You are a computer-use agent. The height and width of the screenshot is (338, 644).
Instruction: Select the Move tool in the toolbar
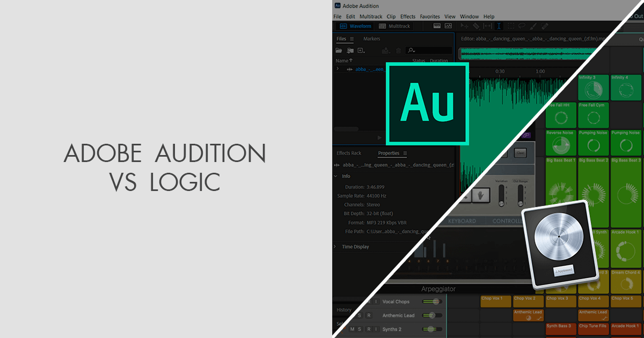465,25
